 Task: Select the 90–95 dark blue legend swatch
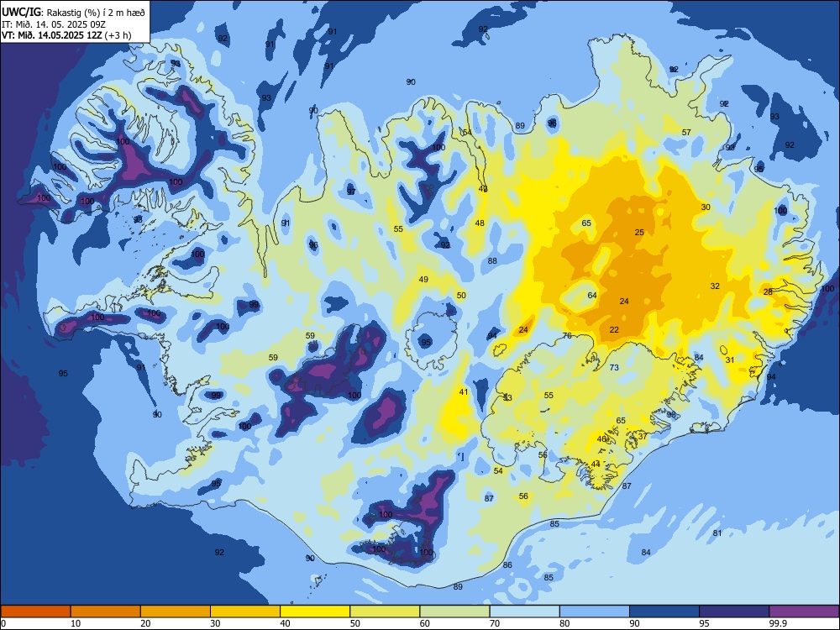point(664,612)
